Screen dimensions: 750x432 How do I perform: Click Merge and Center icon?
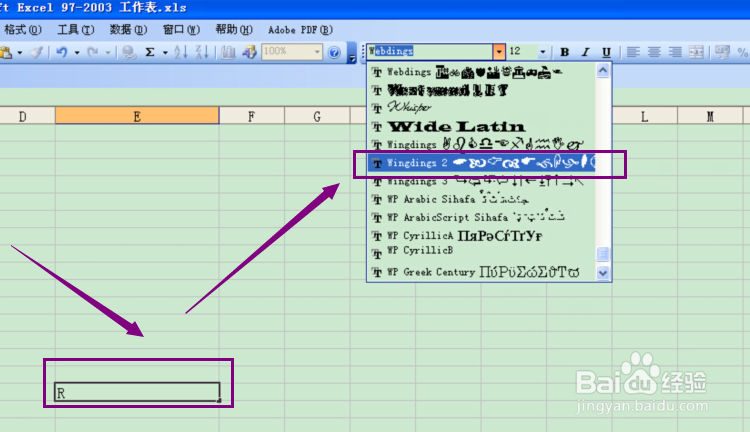point(696,52)
